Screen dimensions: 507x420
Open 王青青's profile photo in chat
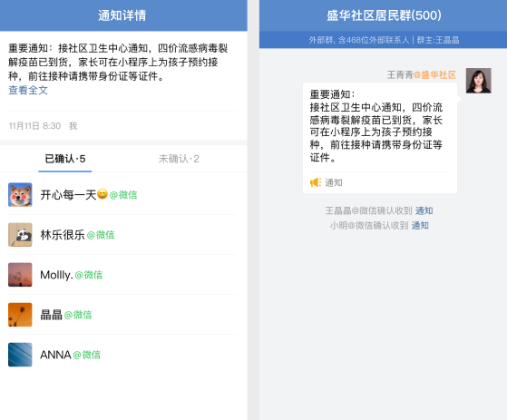click(479, 81)
